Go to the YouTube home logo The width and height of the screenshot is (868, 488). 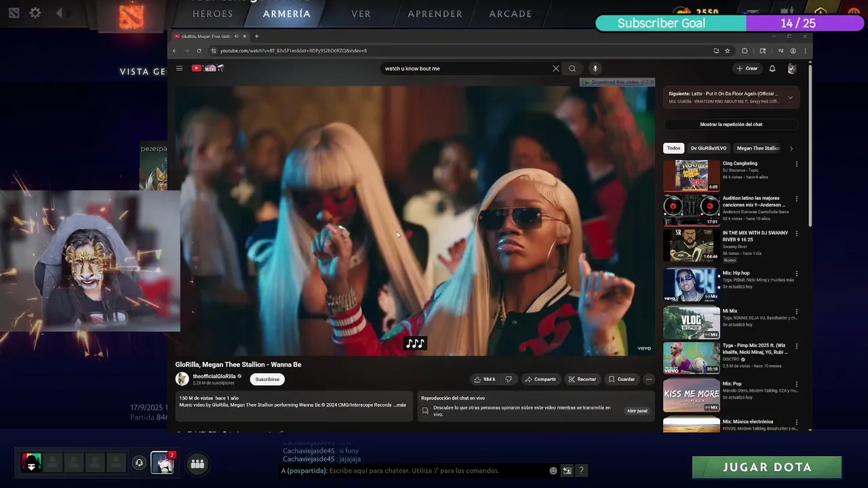(208, 68)
